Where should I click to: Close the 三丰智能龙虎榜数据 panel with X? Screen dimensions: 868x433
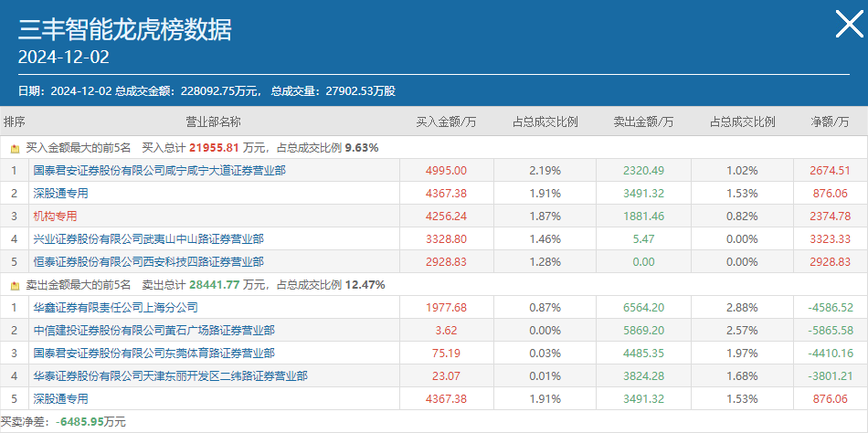(x=849, y=25)
